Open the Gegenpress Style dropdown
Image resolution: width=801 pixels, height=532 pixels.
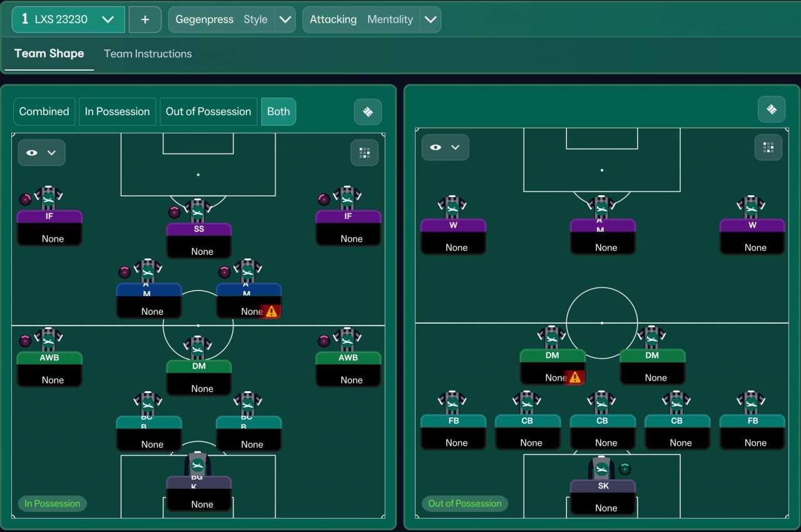tap(232, 19)
